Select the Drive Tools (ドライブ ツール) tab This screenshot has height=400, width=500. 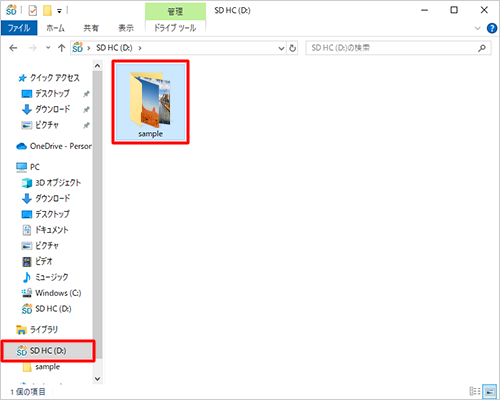click(x=175, y=28)
